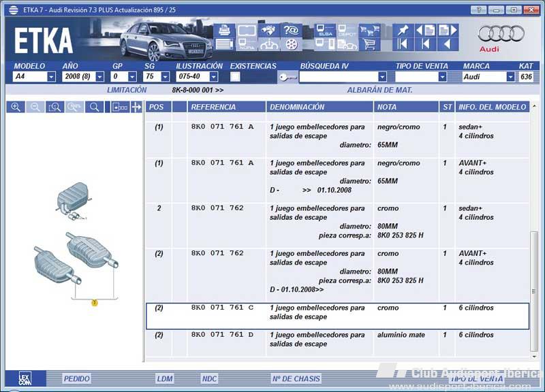Click the pushpin icon in the toolbar
Screen dimensions: 545x392
click(403, 31)
